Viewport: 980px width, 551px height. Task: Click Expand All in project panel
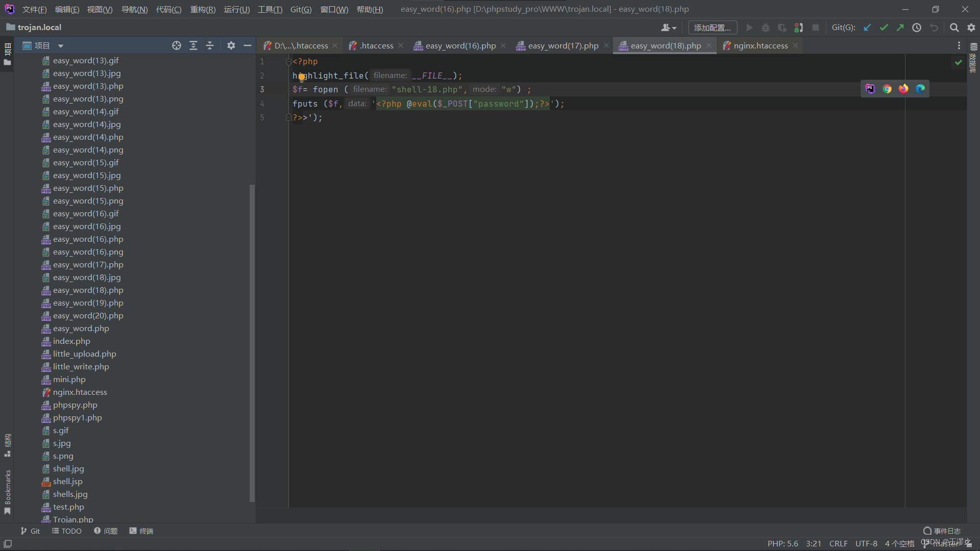(x=193, y=46)
